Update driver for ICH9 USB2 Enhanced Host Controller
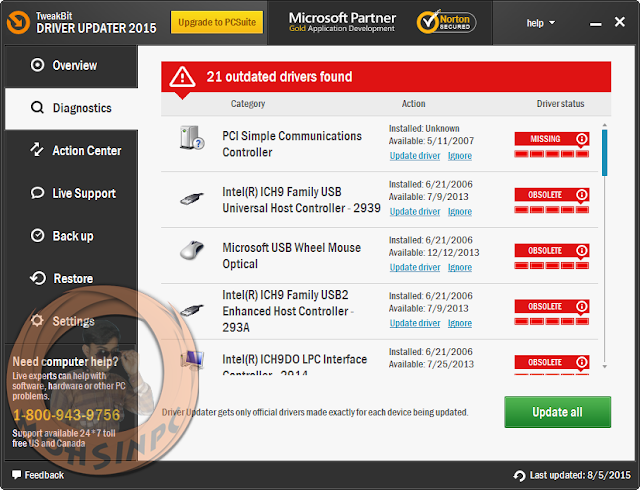640x490 pixels. (415, 323)
